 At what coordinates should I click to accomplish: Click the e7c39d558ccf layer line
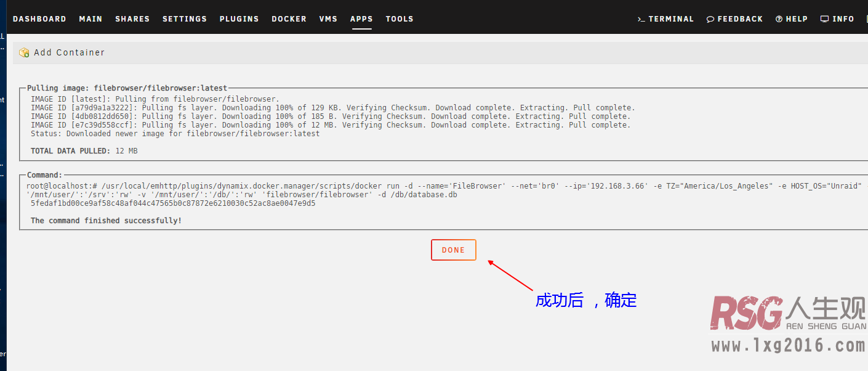(331, 125)
